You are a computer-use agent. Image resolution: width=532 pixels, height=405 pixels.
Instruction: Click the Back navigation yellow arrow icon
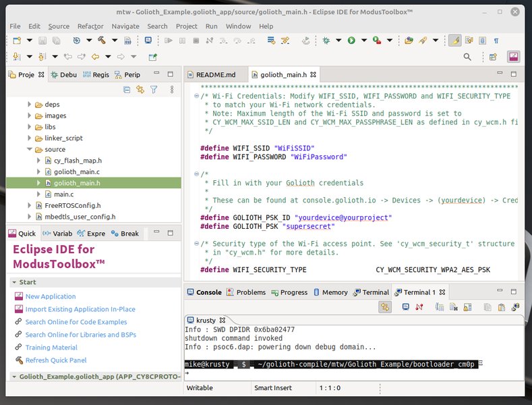[95, 57]
